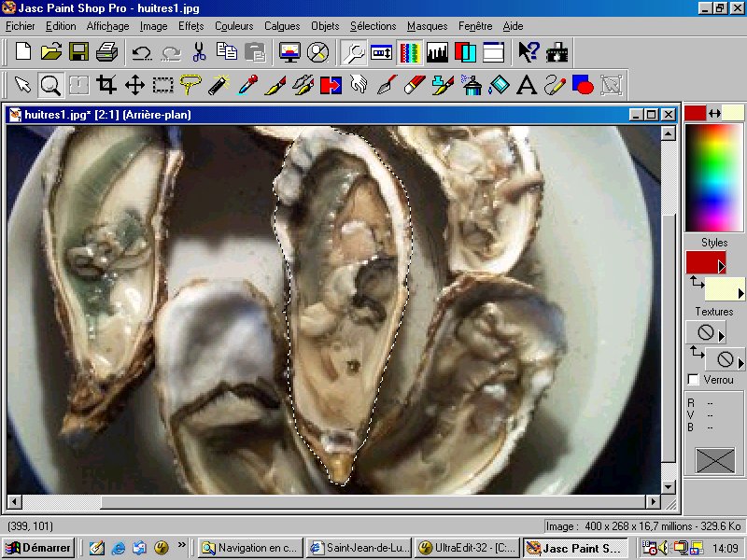Select the rectangular Selection tool
The width and height of the screenshot is (747, 560).
point(162,85)
